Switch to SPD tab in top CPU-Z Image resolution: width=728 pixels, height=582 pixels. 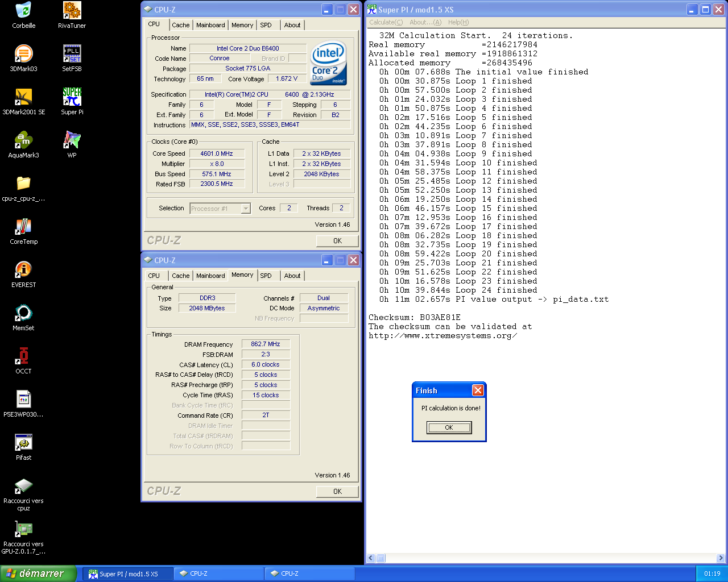(266, 25)
